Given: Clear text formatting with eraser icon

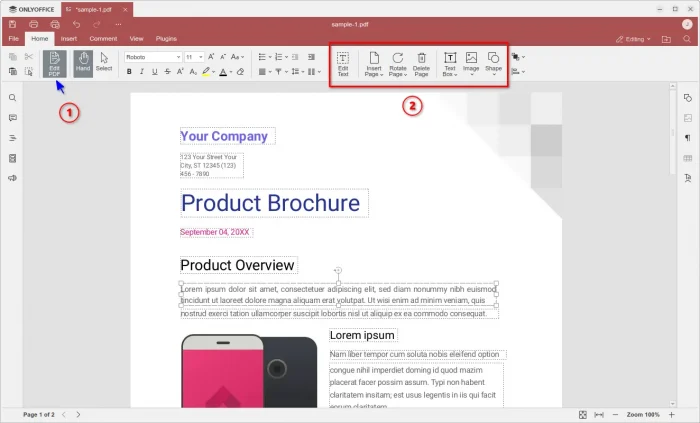Looking at the screenshot, I should click(240, 72).
